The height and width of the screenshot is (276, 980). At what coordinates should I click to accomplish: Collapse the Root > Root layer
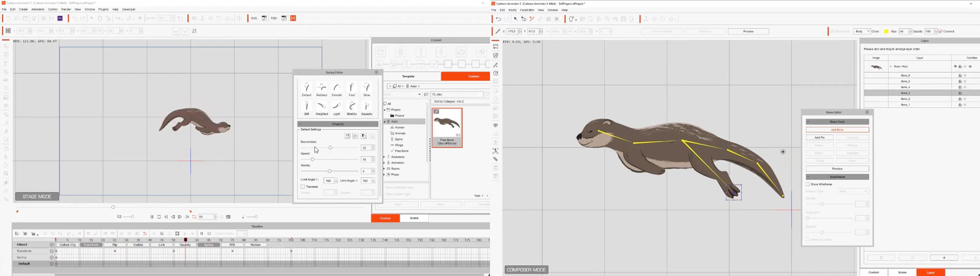click(x=891, y=66)
